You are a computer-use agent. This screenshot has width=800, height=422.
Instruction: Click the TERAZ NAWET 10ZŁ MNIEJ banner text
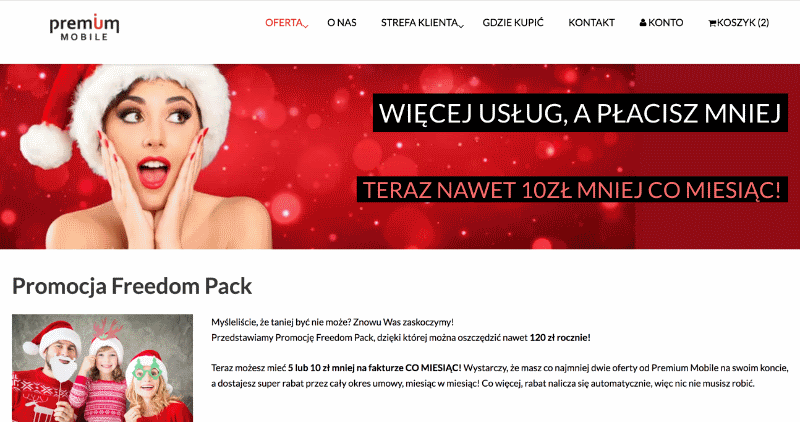pos(571,190)
